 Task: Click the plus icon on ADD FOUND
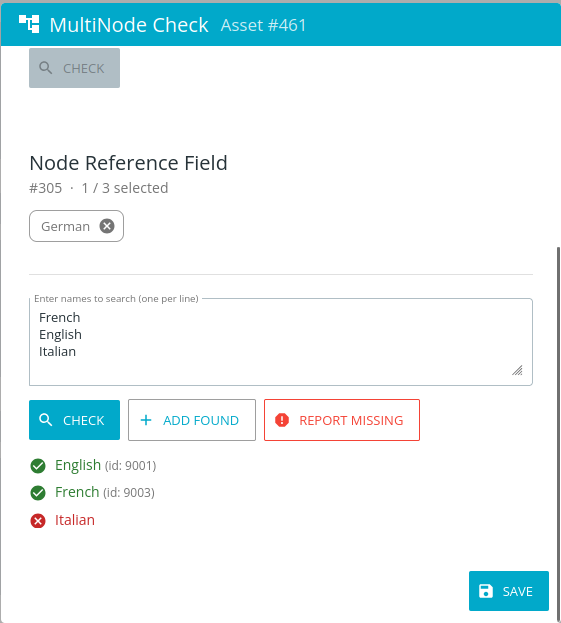pyautogui.click(x=146, y=420)
